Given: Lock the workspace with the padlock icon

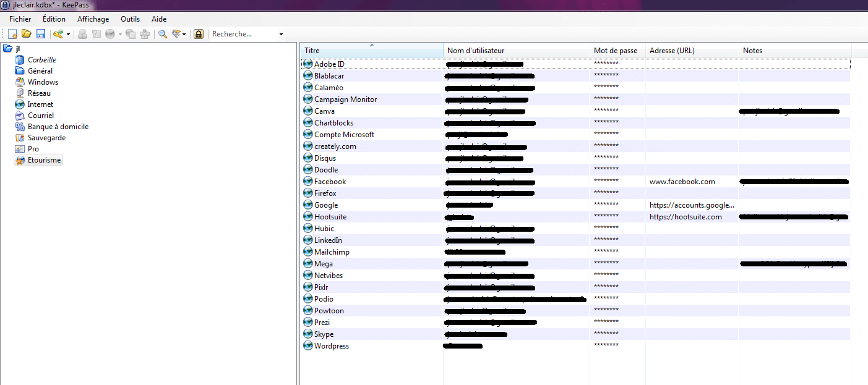Looking at the screenshot, I should [199, 34].
